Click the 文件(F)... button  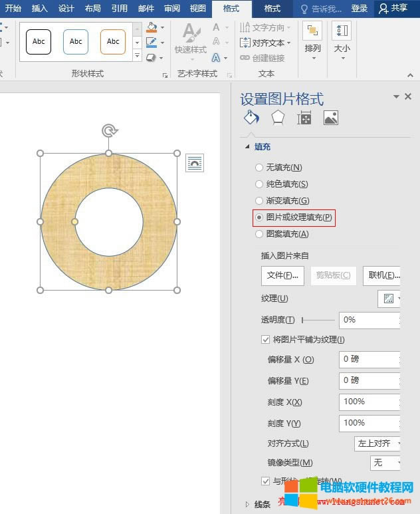tap(283, 275)
